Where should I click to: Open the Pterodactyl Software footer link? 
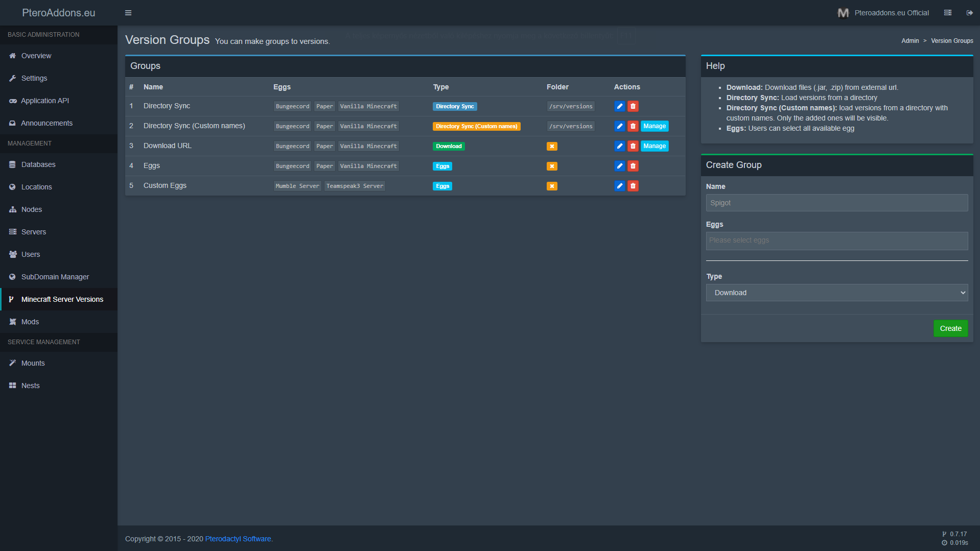pos(238,539)
